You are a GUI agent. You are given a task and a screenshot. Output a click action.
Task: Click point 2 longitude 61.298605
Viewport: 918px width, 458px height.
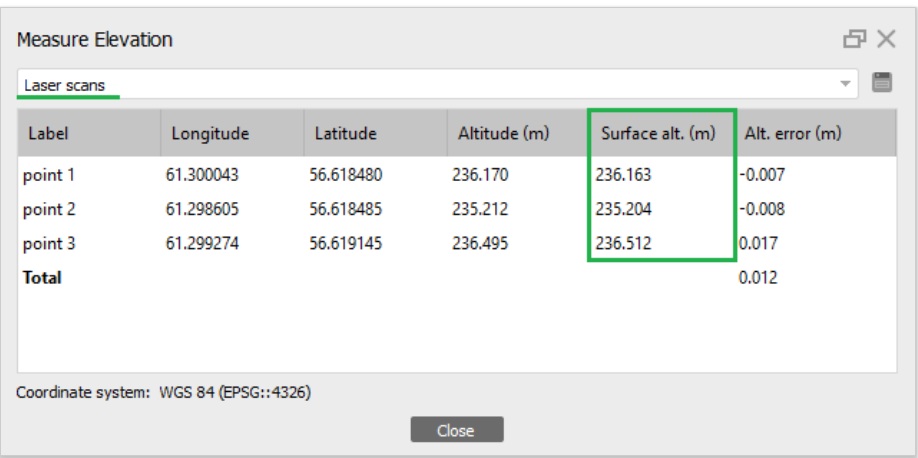click(202, 210)
